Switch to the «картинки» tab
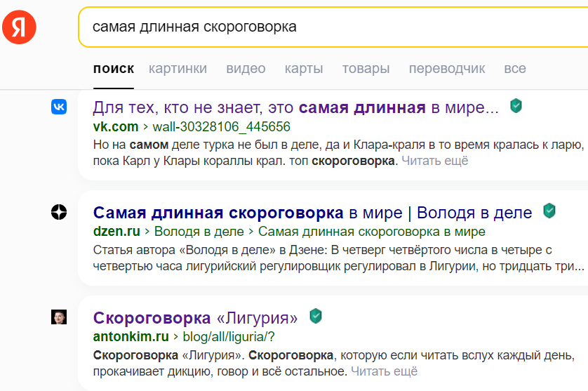The image size is (588, 391). click(178, 69)
